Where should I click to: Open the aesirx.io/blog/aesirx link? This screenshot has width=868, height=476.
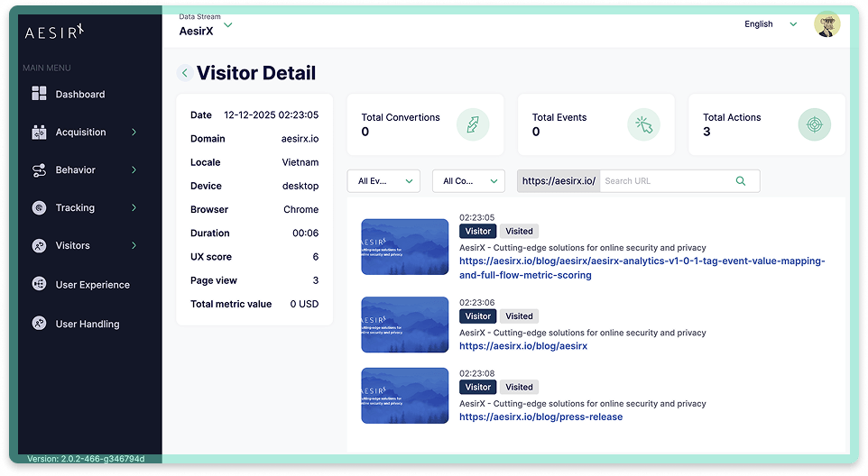pyautogui.click(x=523, y=346)
